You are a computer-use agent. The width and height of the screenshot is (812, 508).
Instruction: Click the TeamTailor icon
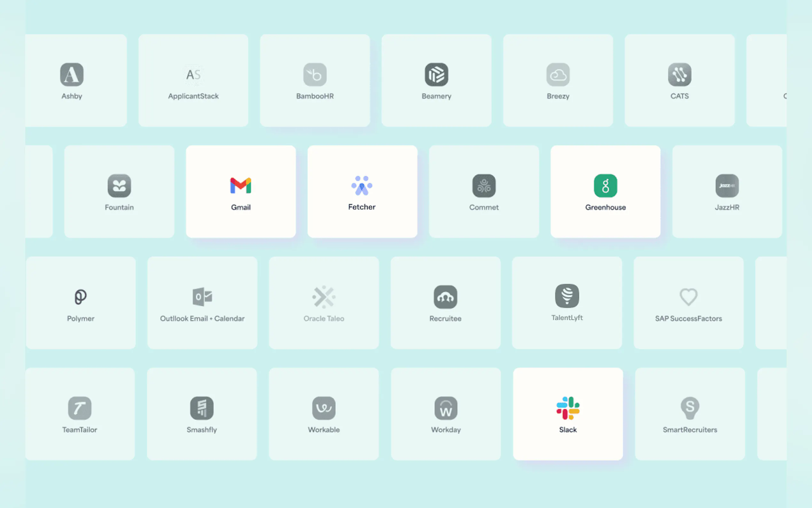[x=80, y=408]
